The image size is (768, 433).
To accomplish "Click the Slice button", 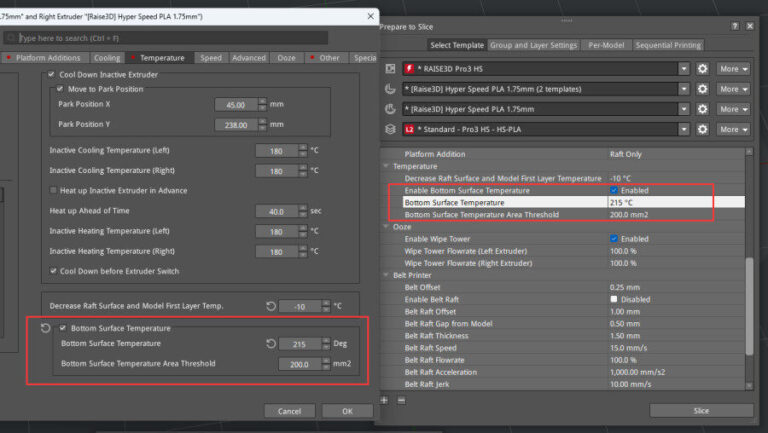I will pos(701,410).
